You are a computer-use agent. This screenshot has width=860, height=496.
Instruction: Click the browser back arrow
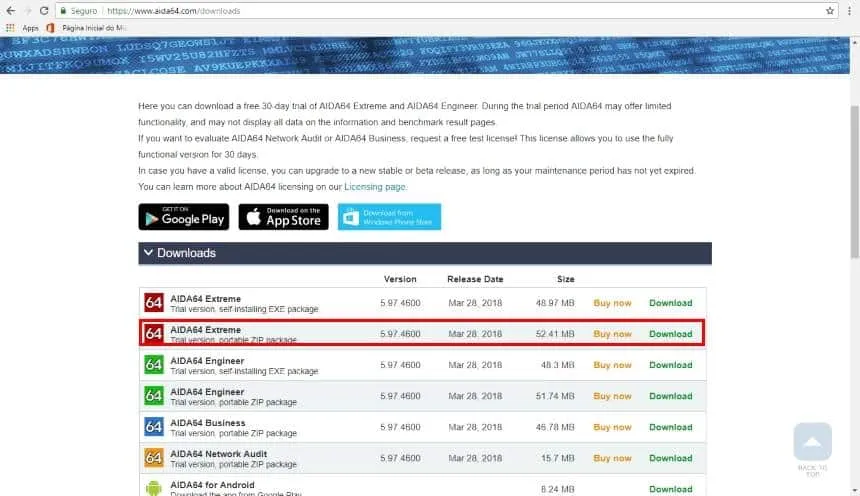click(11, 10)
